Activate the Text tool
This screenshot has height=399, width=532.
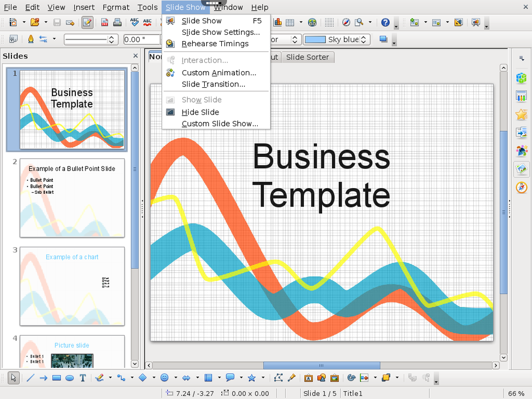pyautogui.click(x=83, y=377)
